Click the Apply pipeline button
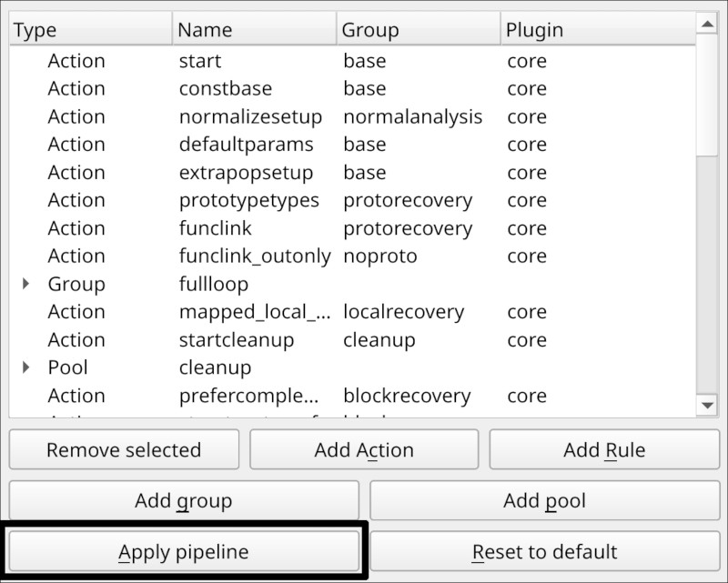 tap(184, 551)
